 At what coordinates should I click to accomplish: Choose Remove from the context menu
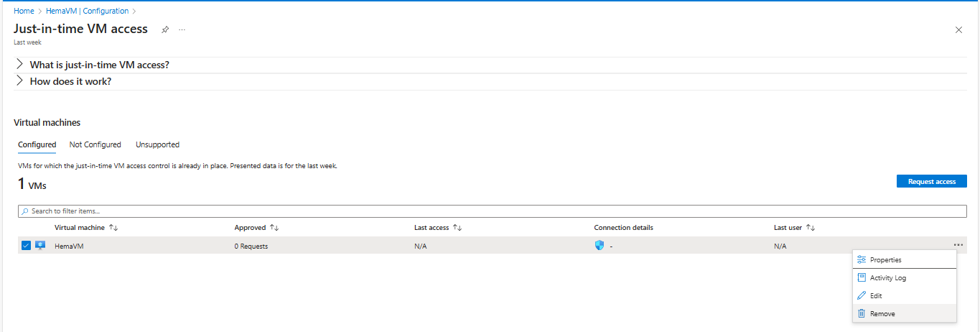905,314
